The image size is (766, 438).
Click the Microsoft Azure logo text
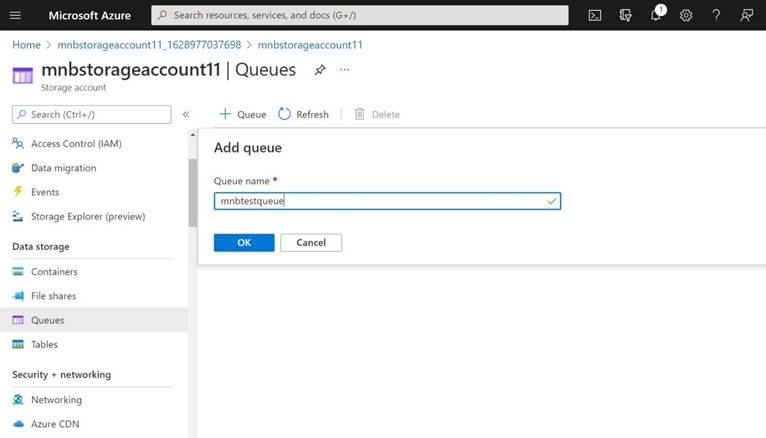pyautogui.click(x=89, y=16)
